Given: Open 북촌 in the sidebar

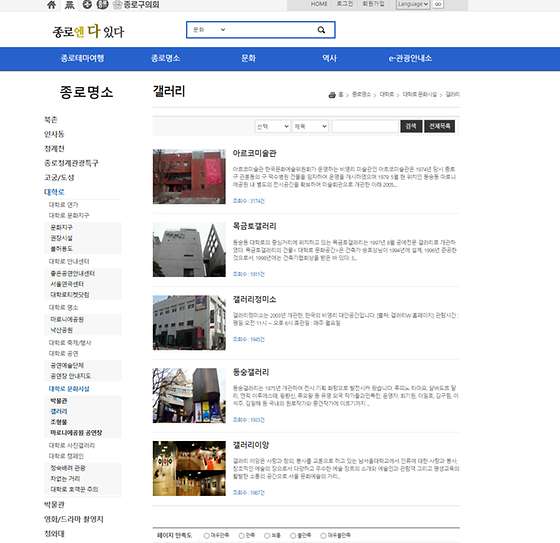Looking at the screenshot, I should [x=51, y=120].
